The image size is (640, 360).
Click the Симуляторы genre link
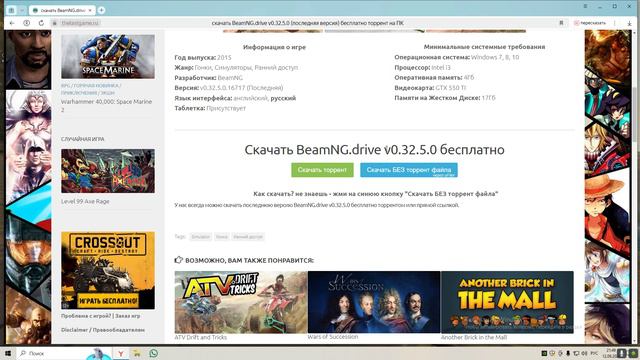click(233, 67)
